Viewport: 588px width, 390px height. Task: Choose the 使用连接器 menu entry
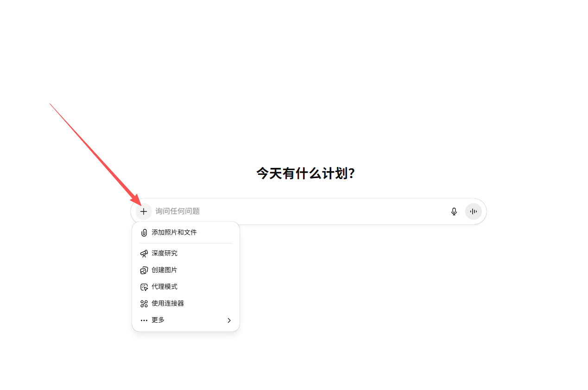point(168,303)
